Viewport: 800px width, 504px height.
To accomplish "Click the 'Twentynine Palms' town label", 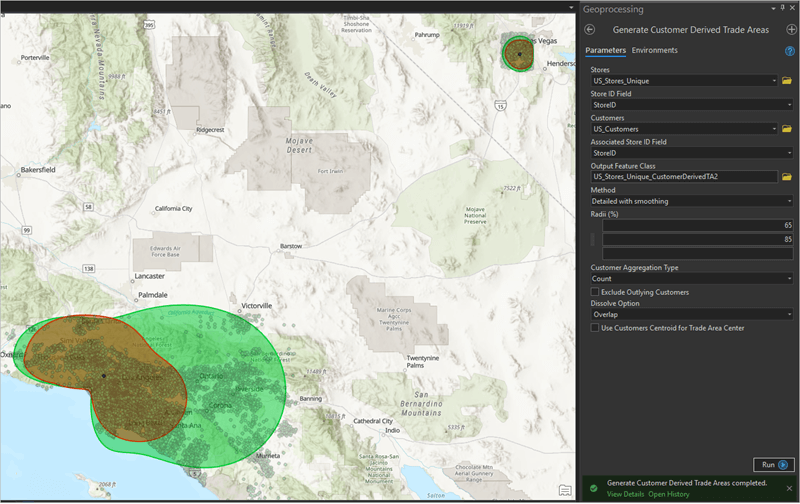I will pos(422,361).
